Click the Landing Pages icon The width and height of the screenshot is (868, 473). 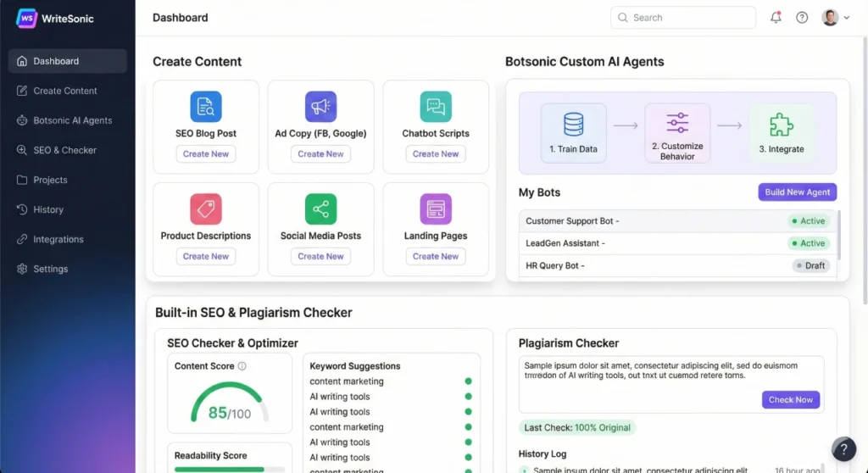click(436, 209)
